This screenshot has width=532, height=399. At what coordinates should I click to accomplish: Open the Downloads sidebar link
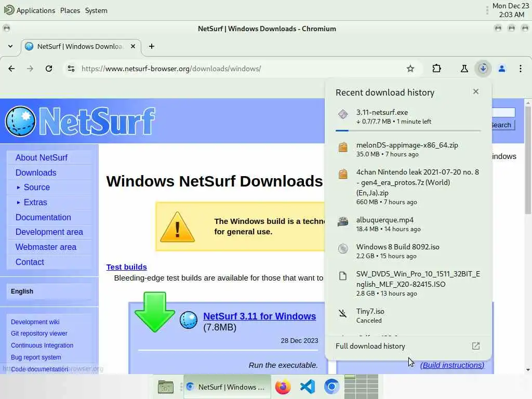36,172
